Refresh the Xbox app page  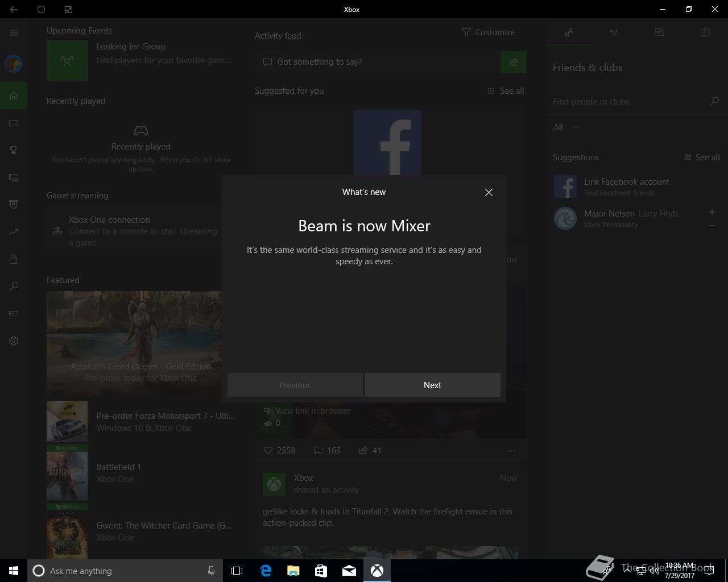[41, 9]
